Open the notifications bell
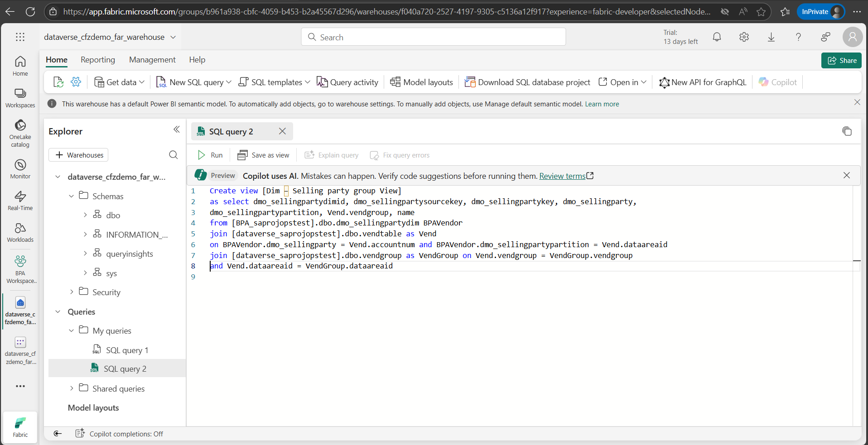The height and width of the screenshot is (445, 868). pyautogui.click(x=717, y=37)
